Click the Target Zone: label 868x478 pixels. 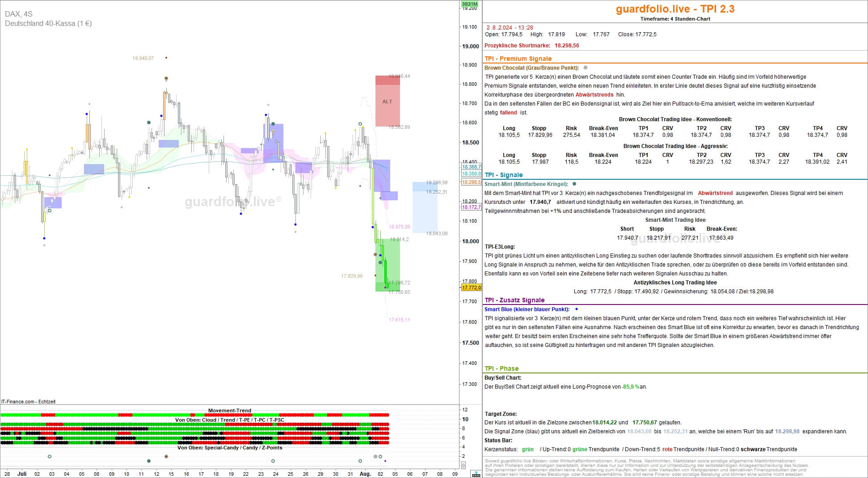(501, 414)
